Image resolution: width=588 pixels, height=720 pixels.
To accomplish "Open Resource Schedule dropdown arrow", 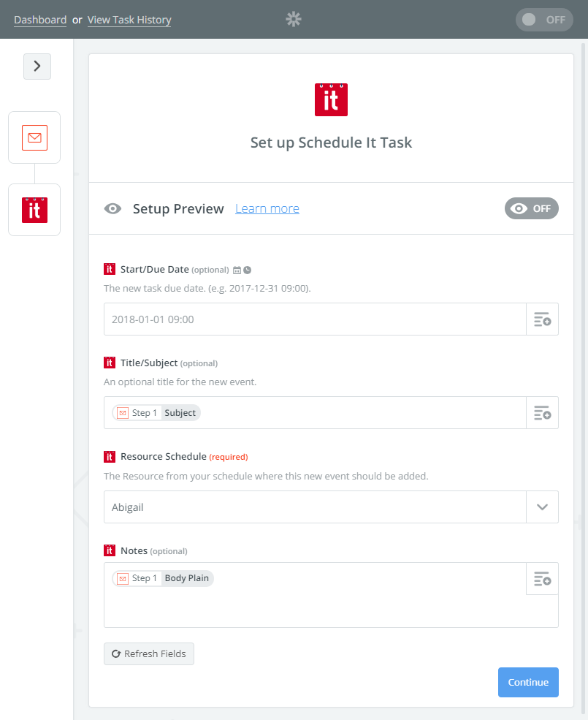I will [x=542, y=507].
